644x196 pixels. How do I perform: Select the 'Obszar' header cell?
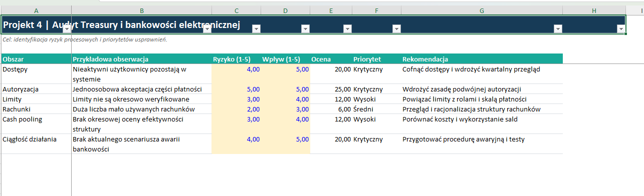point(36,59)
